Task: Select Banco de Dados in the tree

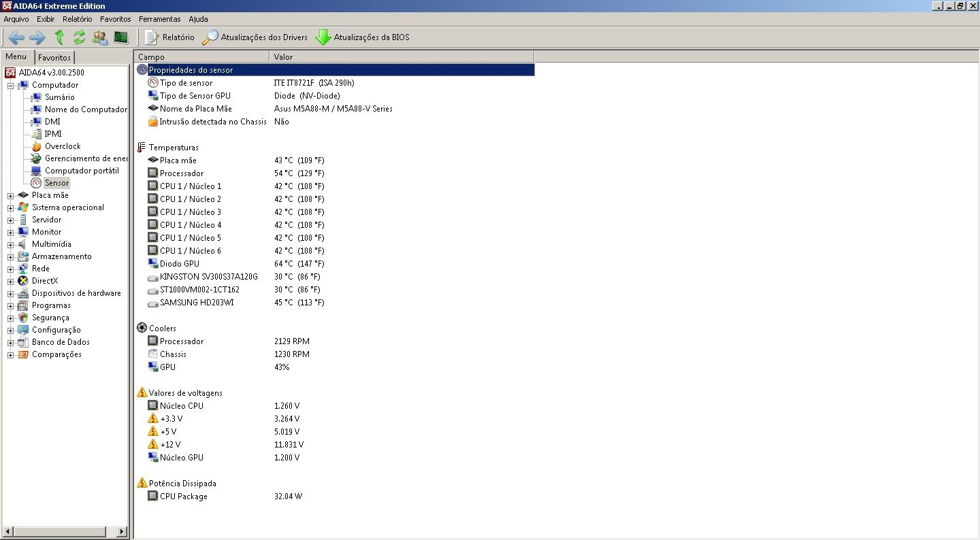Action: tap(61, 342)
